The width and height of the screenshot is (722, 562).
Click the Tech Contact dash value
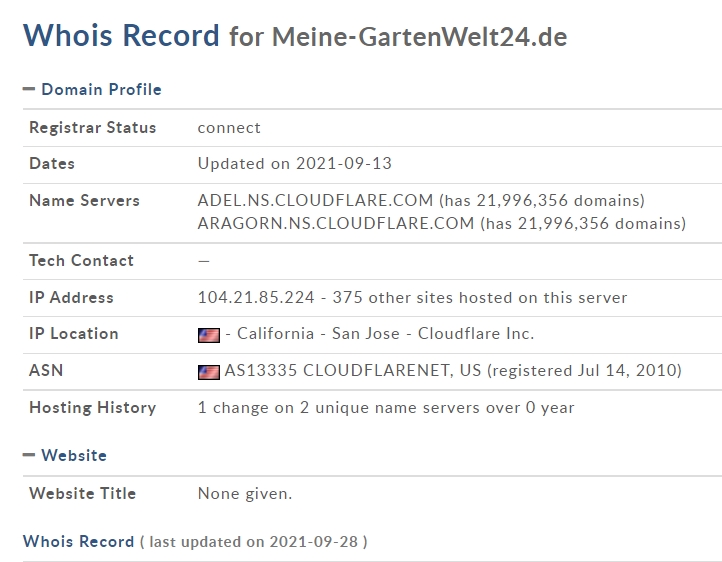(x=204, y=261)
